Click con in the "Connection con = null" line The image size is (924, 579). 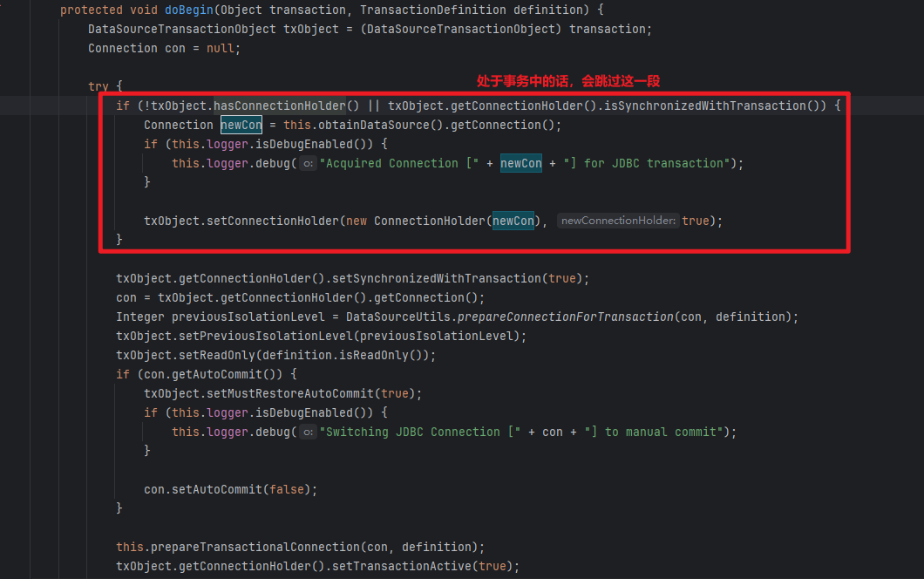[175, 48]
